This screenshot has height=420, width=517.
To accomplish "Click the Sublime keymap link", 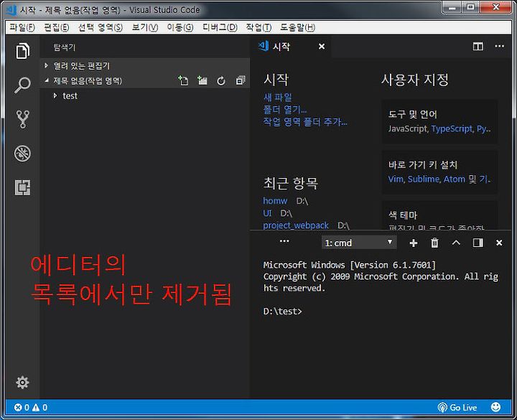I will tap(424, 179).
